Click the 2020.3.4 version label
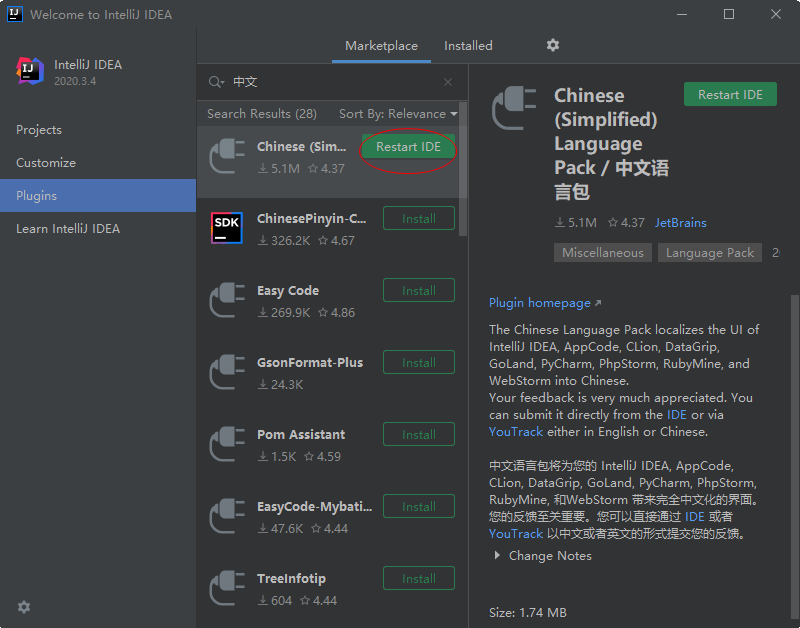 75,81
